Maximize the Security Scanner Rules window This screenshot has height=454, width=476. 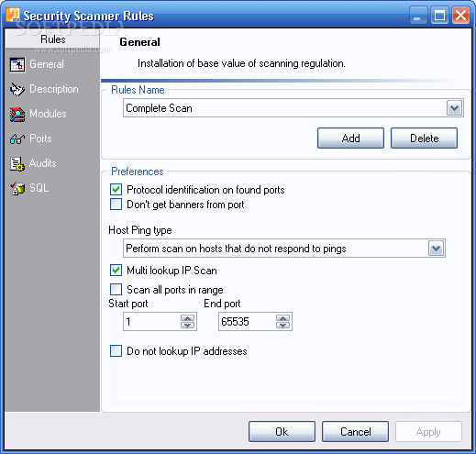coord(439,15)
